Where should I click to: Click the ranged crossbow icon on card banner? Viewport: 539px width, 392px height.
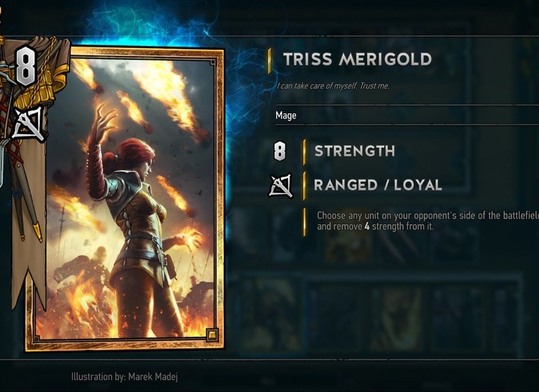tap(28, 125)
